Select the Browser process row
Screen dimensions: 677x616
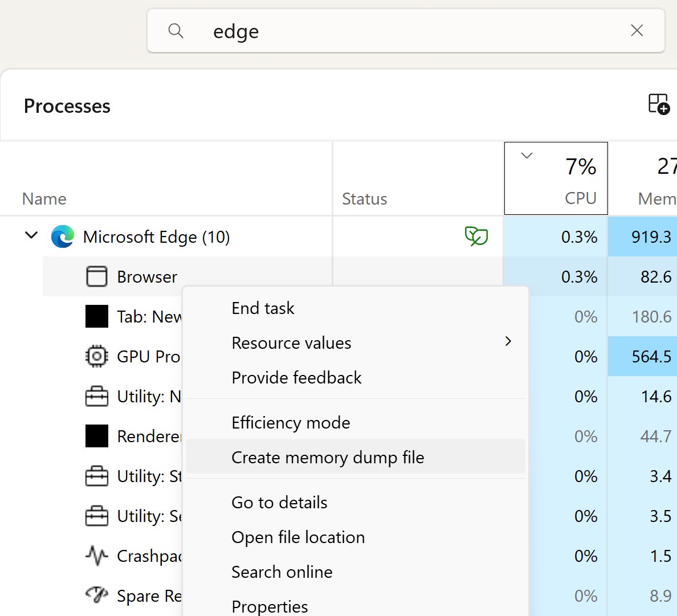click(x=360, y=276)
